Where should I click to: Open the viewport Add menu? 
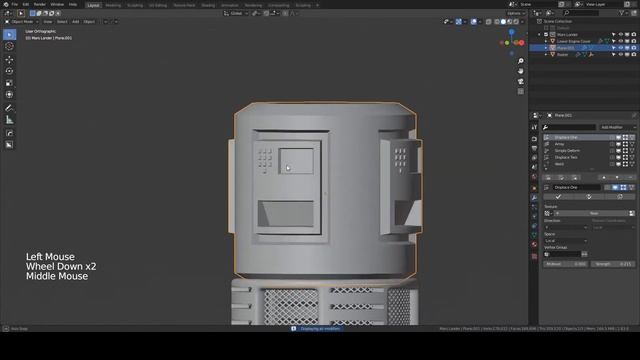(x=76, y=22)
